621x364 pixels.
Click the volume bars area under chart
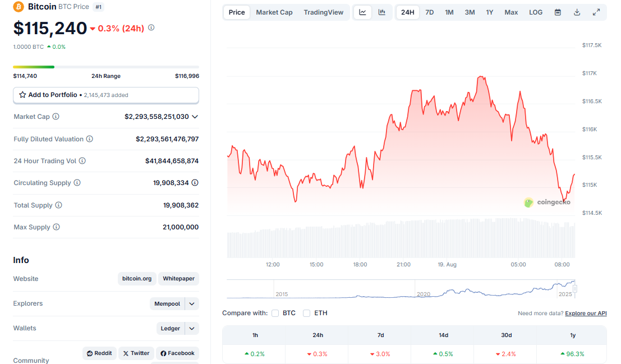(401, 239)
